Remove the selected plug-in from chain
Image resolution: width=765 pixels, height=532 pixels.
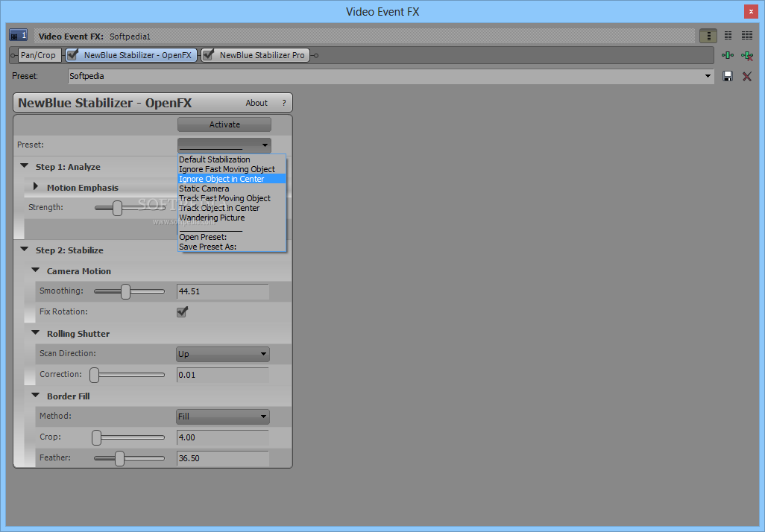(747, 56)
